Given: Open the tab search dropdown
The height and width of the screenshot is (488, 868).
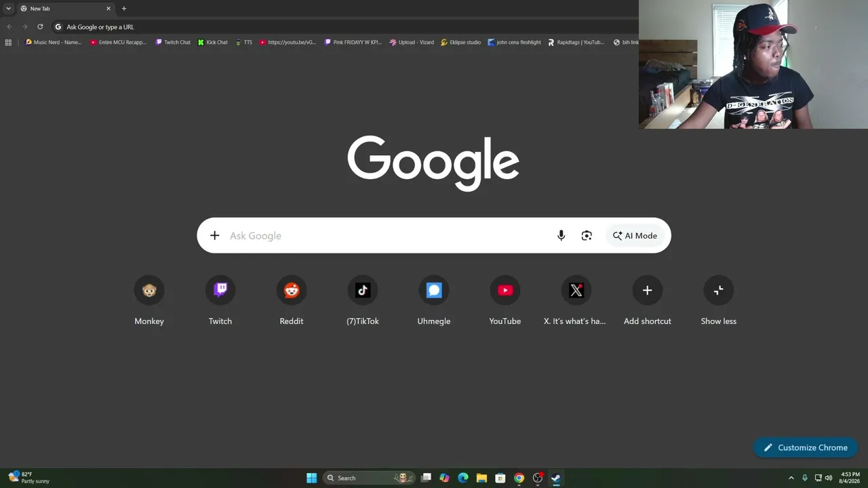Looking at the screenshot, I should click(8, 9).
